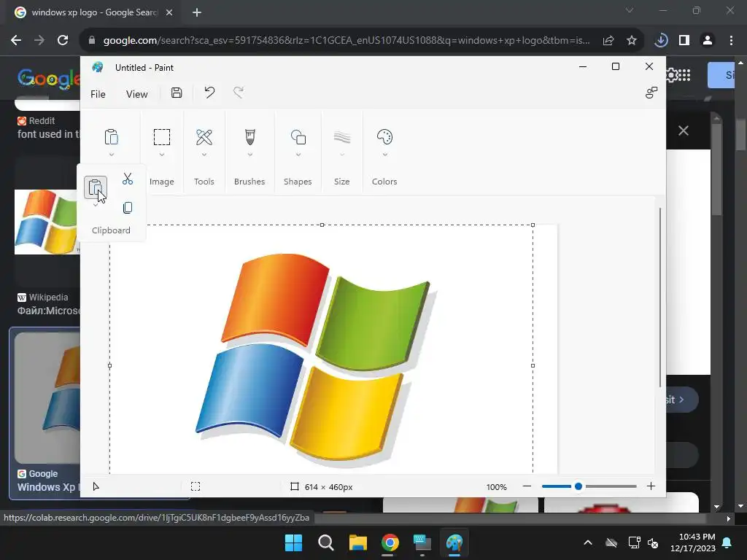
Task: Expand the Image group chevron
Action: [162, 155]
